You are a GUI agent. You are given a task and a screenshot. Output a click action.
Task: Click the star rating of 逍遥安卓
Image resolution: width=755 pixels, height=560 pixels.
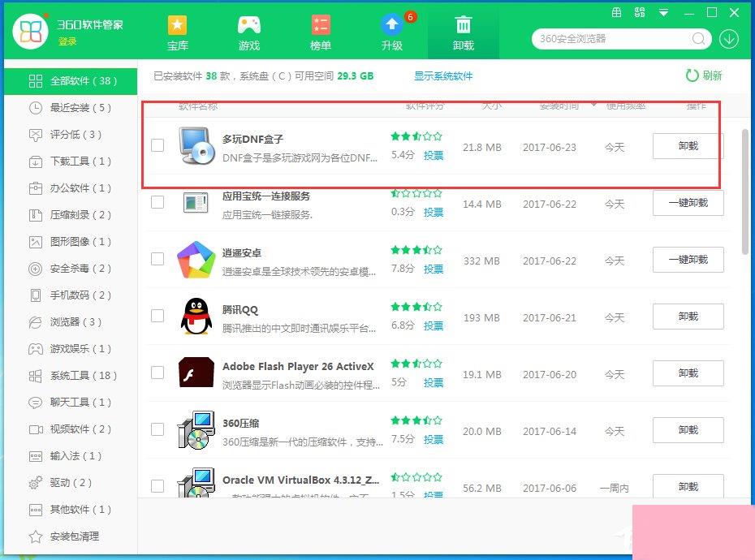[416, 250]
